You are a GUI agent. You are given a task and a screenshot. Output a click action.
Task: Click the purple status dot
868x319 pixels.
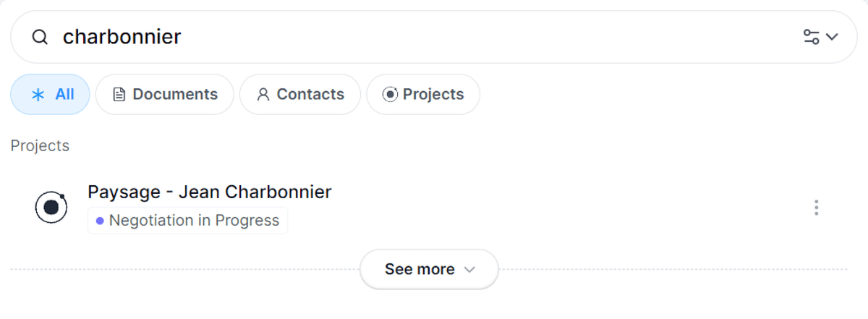tap(100, 221)
